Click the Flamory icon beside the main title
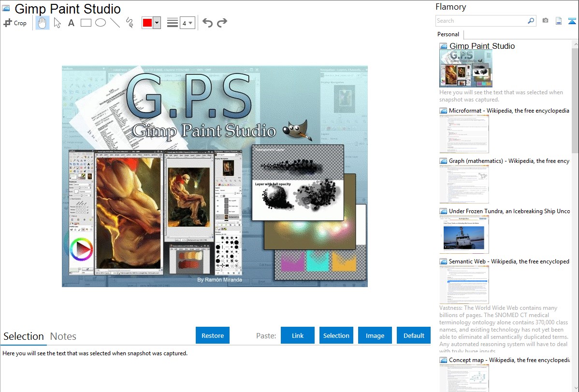 (x=6, y=9)
